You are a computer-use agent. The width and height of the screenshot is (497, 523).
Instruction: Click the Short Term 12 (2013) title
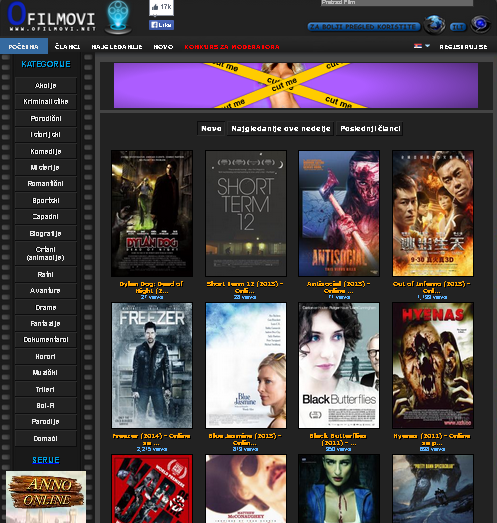[x=245, y=287]
